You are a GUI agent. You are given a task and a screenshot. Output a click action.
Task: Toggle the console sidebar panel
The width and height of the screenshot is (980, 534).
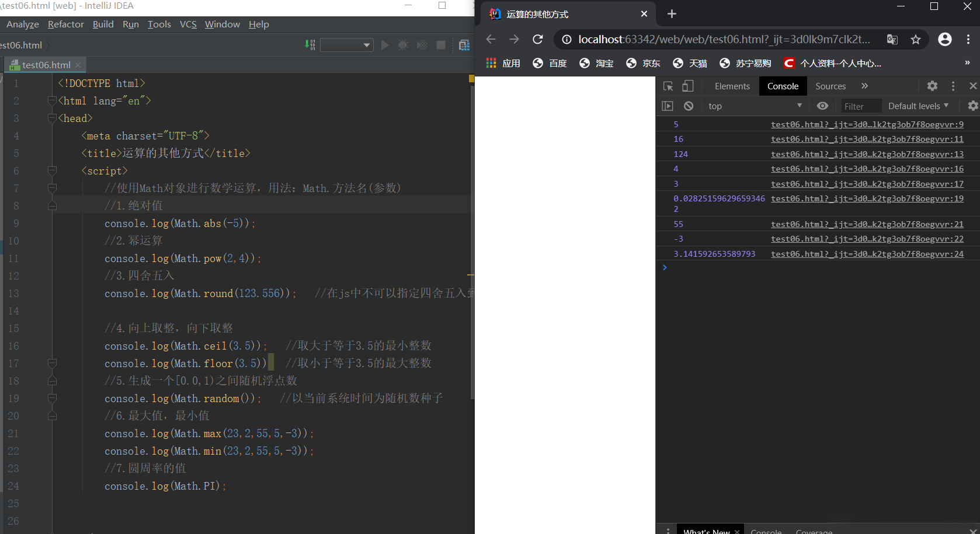(668, 106)
